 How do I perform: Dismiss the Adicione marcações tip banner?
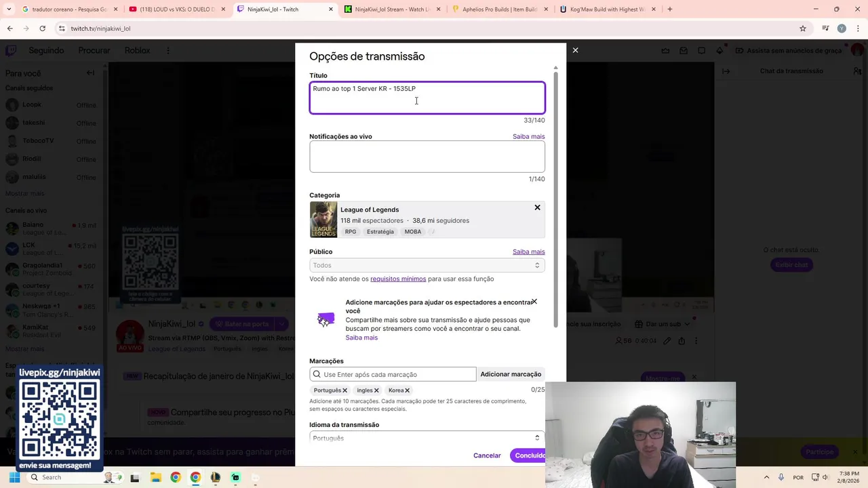coord(534,302)
